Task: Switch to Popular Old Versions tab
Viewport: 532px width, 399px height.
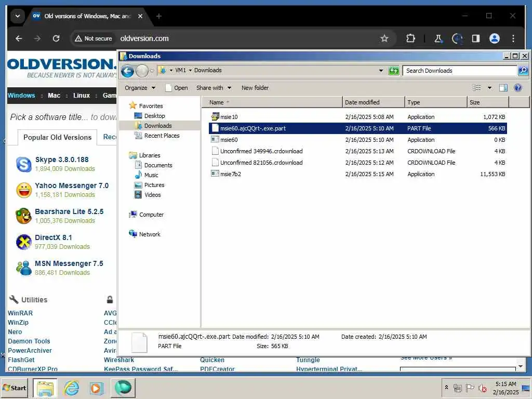Action: [x=57, y=137]
